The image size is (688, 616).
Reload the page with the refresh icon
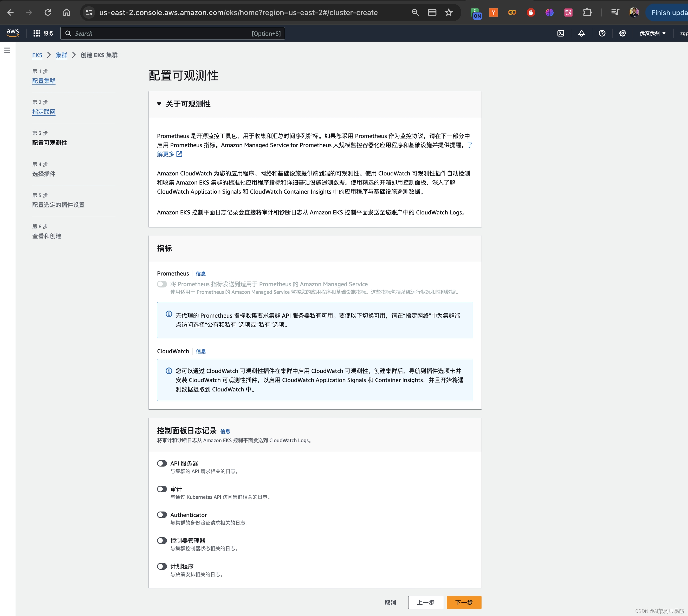(48, 12)
